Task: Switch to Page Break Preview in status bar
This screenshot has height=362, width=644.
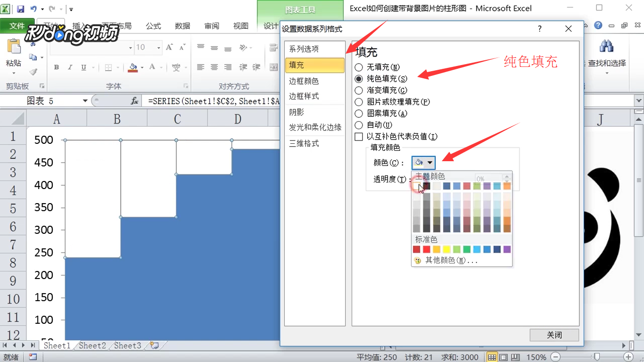Action: click(515, 357)
